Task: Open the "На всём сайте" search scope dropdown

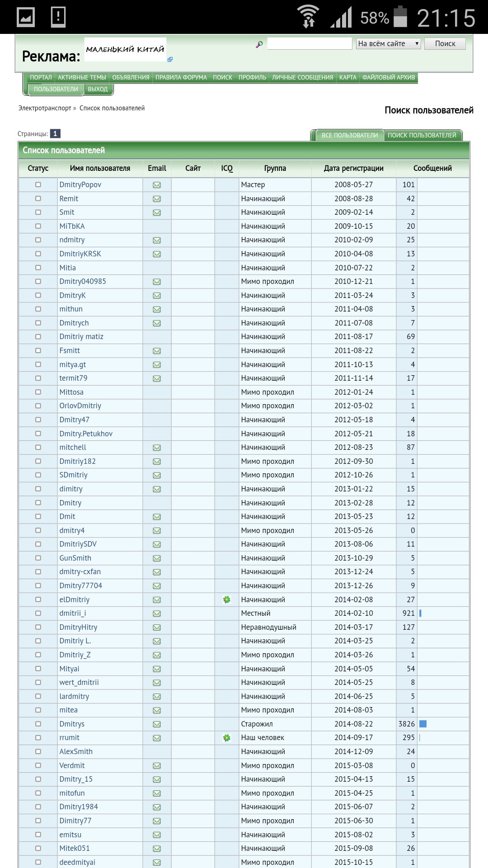Action: click(388, 43)
